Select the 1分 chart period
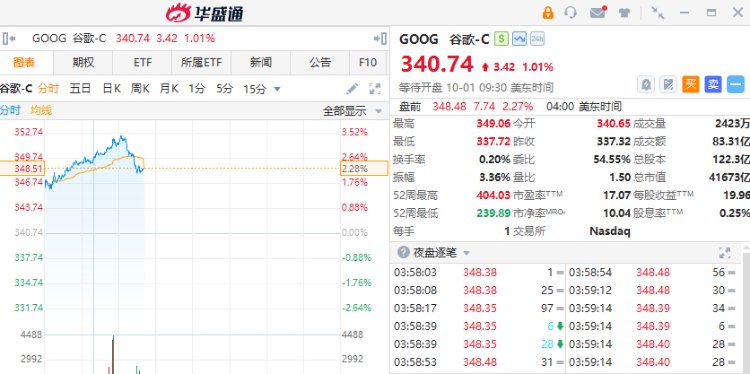Screen dimensions: 750x374 coord(197,88)
